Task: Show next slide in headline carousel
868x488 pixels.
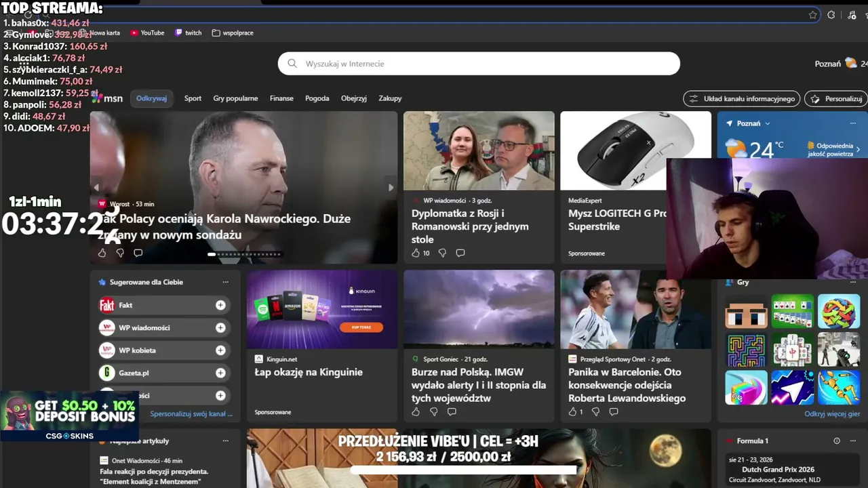Action: [x=391, y=188]
